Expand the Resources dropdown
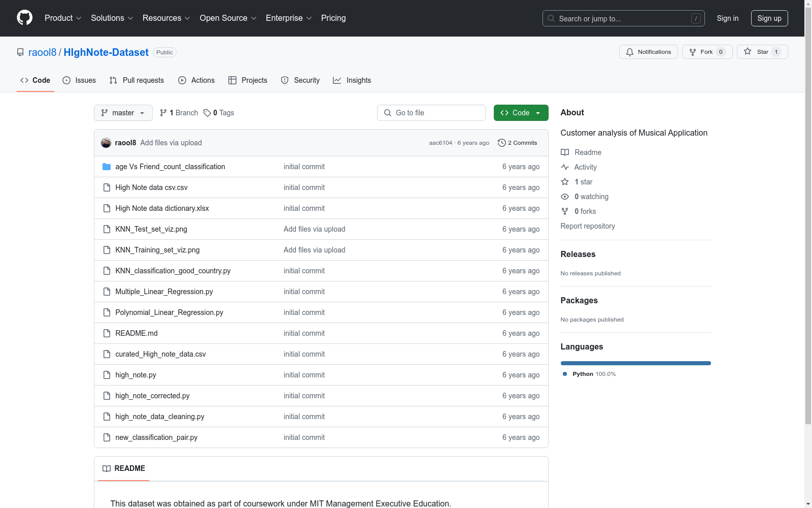The height and width of the screenshot is (508, 812). pos(166,18)
